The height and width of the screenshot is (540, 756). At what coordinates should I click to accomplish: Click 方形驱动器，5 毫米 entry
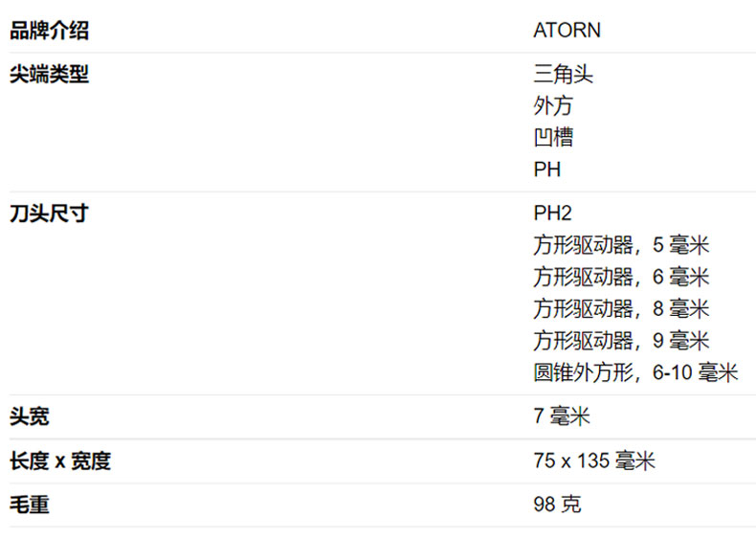621,245
